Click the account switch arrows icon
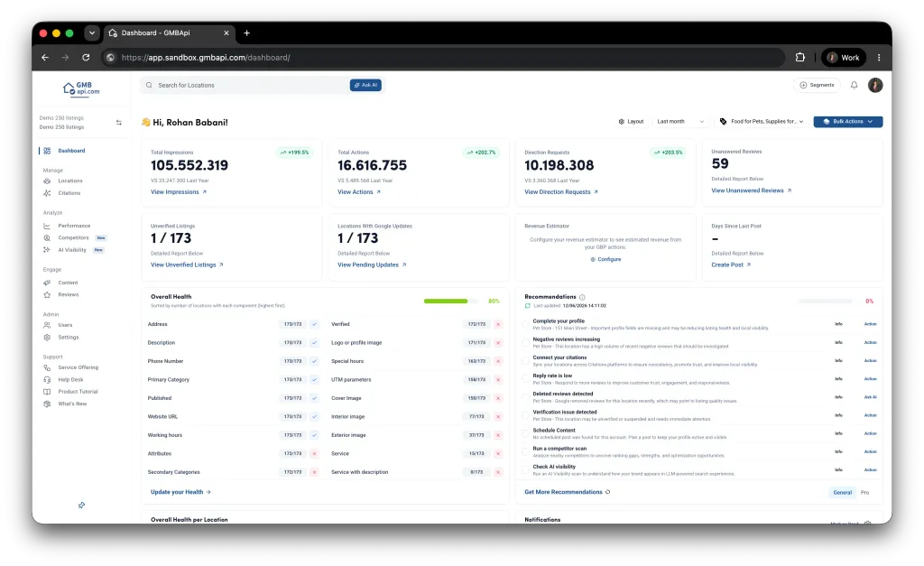 tap(119, 123)
